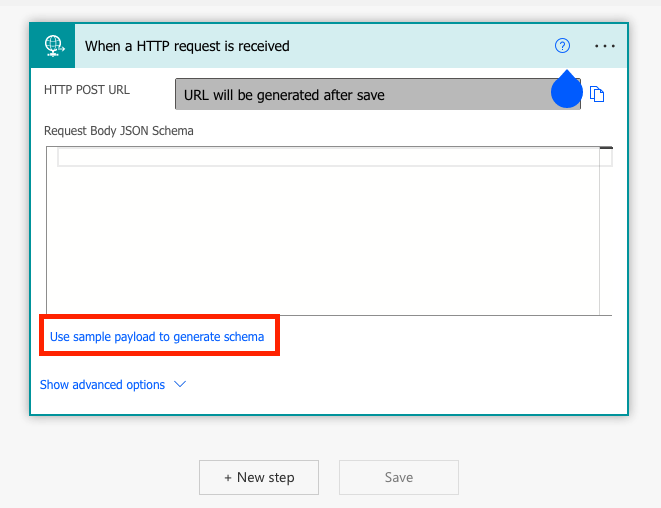Click the HTTP POST URL label

coord(87,90)
